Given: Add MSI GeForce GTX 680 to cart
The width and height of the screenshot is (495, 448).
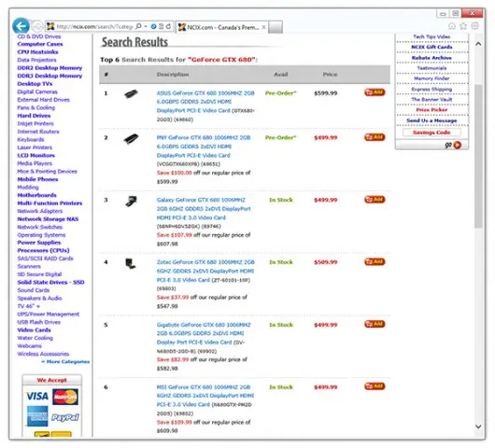Looking at the screenshot, I should click(375, 385).
